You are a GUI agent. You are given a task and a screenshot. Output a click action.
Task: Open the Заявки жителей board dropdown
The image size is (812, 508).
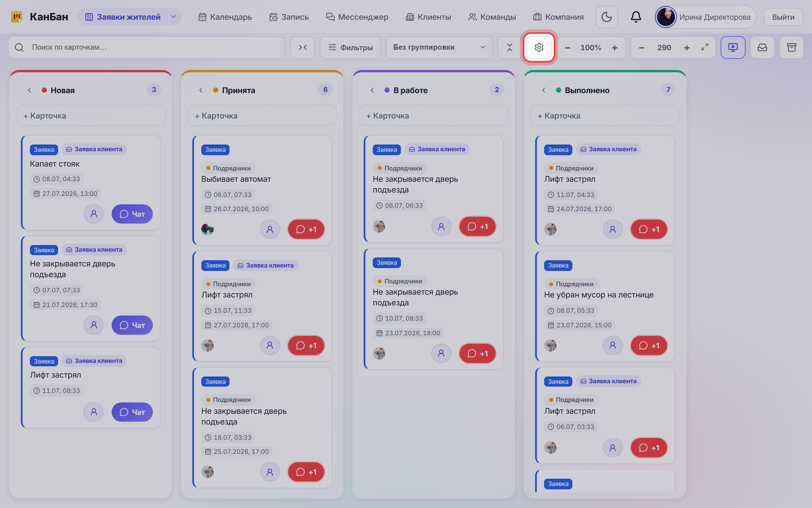(129, 17)
